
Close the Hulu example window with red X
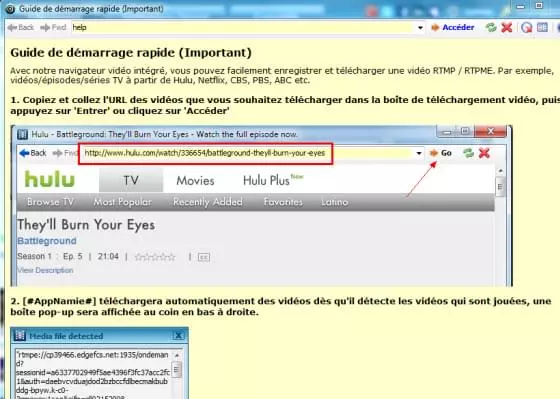coord(490,131)
